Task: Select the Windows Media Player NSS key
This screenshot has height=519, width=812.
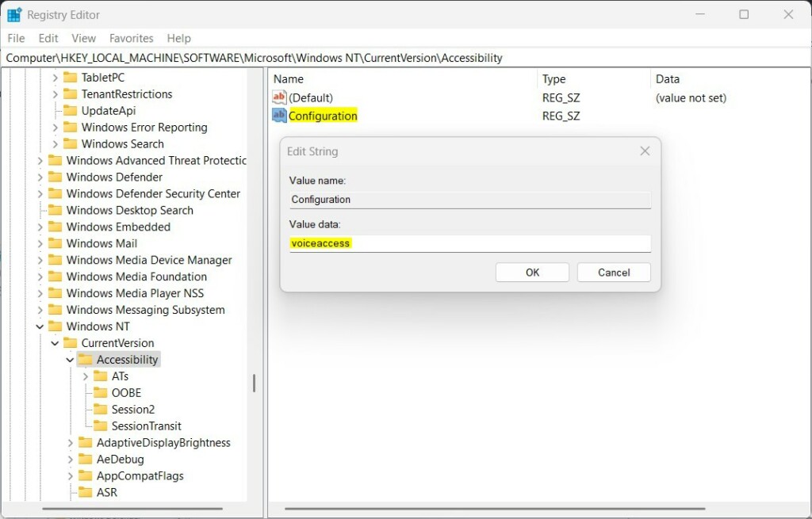Action: [135, 293]
